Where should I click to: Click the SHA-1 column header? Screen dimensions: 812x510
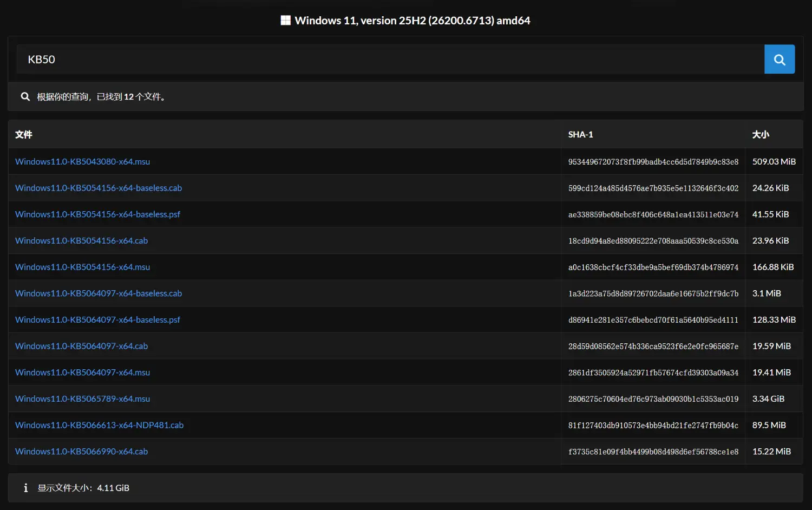click(580, 134)
